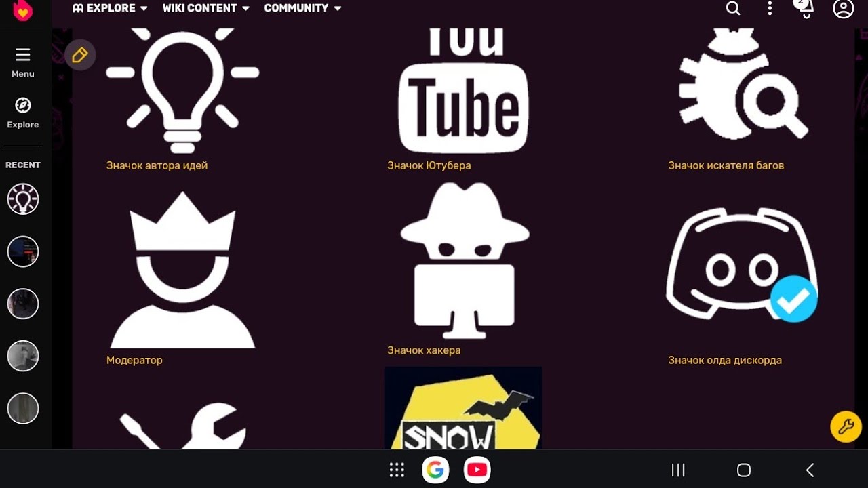This screenshot has width=868, height=488.
Task: Open the 'Значок олда дискорда' link
Action: click(x=725, y=360)
